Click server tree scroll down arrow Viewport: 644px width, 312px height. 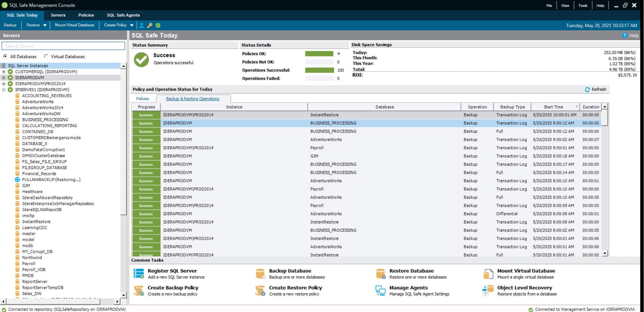pos(124,295)
